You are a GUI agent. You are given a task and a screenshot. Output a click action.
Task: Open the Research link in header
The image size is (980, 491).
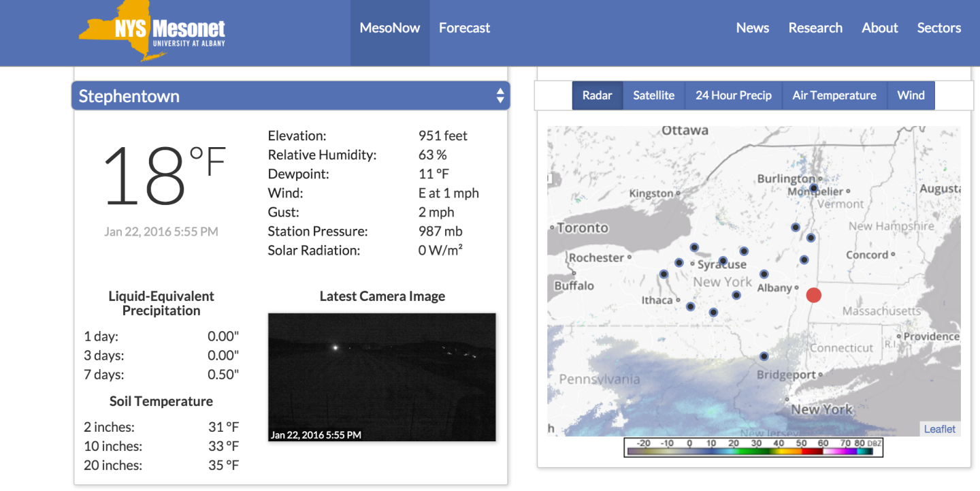(815, 28)
